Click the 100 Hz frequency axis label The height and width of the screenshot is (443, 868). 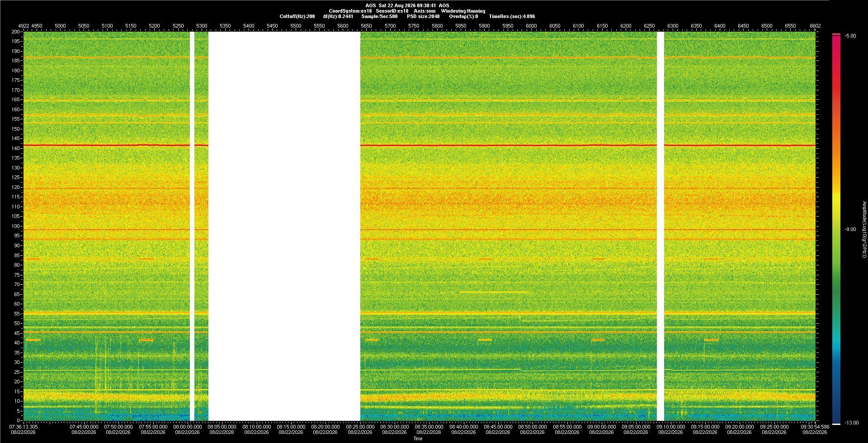16,226
